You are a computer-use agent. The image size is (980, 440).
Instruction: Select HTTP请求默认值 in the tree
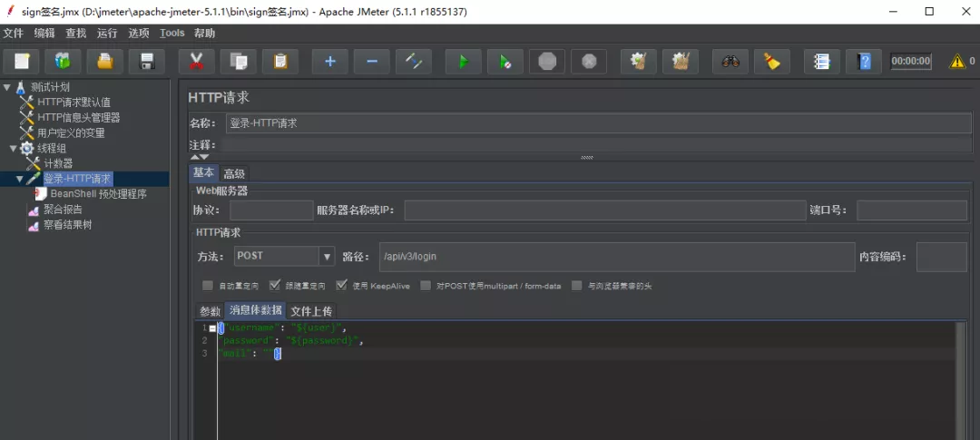pos(73,102)
